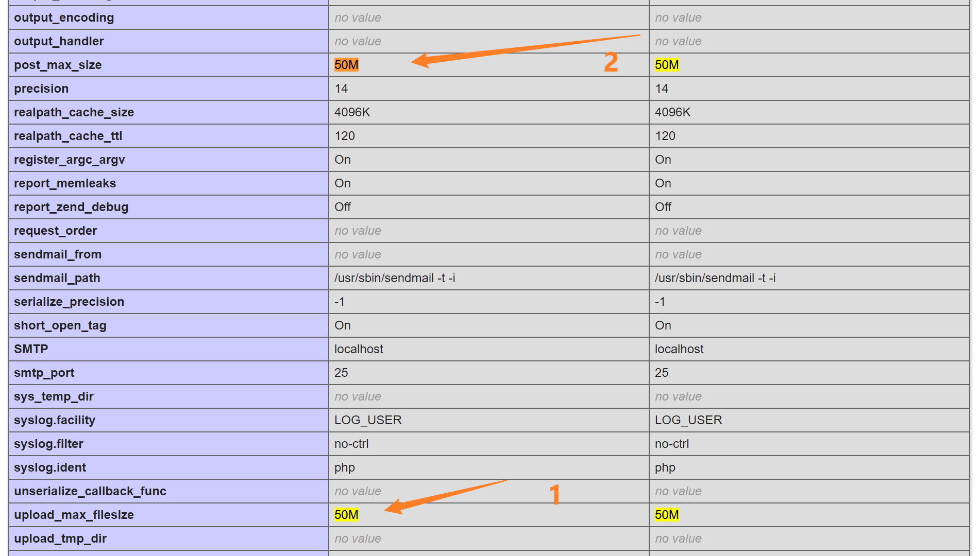Viewport: 980px width, 556px height.
Task: Click the unserialize_callback_func directive label
Action: [x=90, y=491]
